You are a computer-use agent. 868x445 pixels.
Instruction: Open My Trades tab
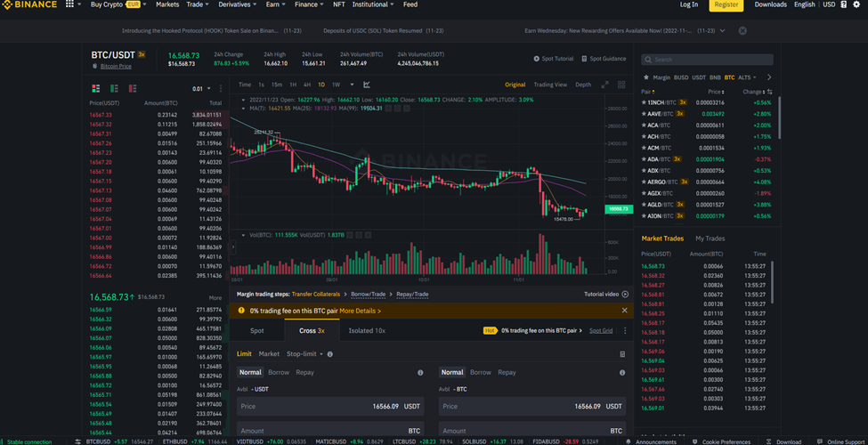coord(710,239)
